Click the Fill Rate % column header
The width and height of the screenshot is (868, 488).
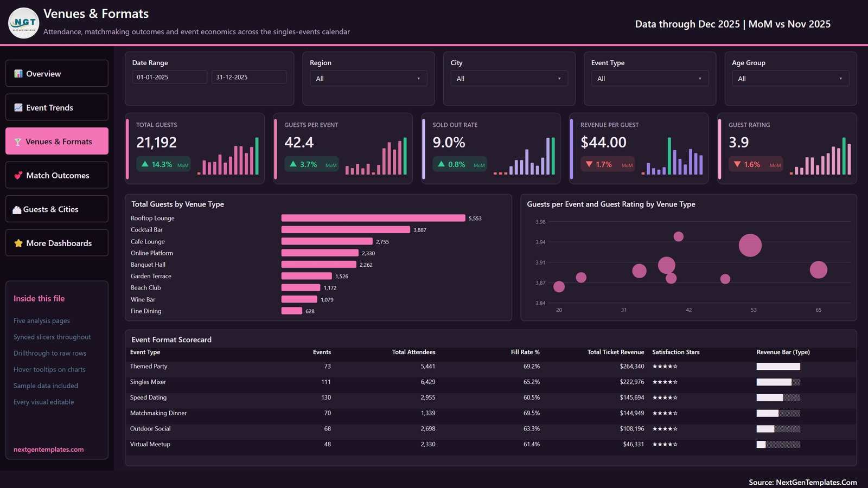(525, 352)
